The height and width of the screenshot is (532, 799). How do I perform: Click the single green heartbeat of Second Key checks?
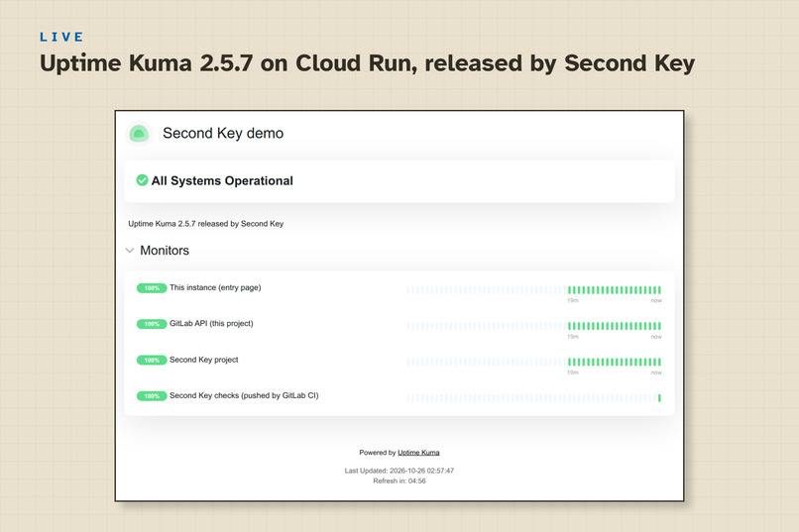[x=659, y=398]
